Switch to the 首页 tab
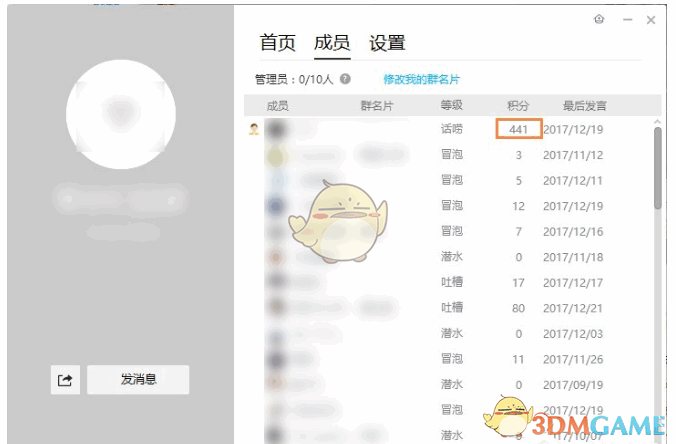The height and width of the screenshot is (444, 676). click(277, 43)
